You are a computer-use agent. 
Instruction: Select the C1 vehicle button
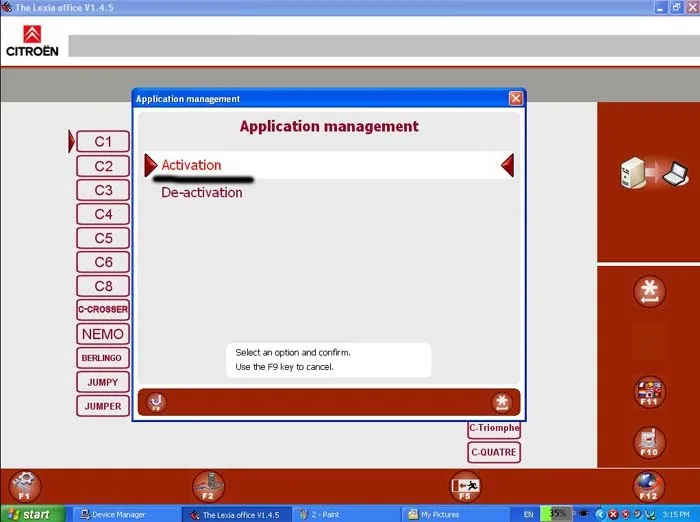coord(103,142)
